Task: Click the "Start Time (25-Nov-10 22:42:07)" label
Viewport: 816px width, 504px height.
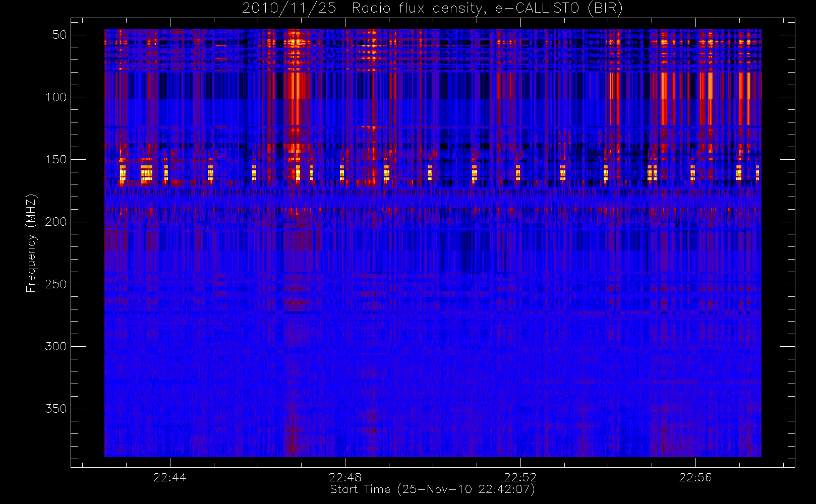Action: click(432, 489)
